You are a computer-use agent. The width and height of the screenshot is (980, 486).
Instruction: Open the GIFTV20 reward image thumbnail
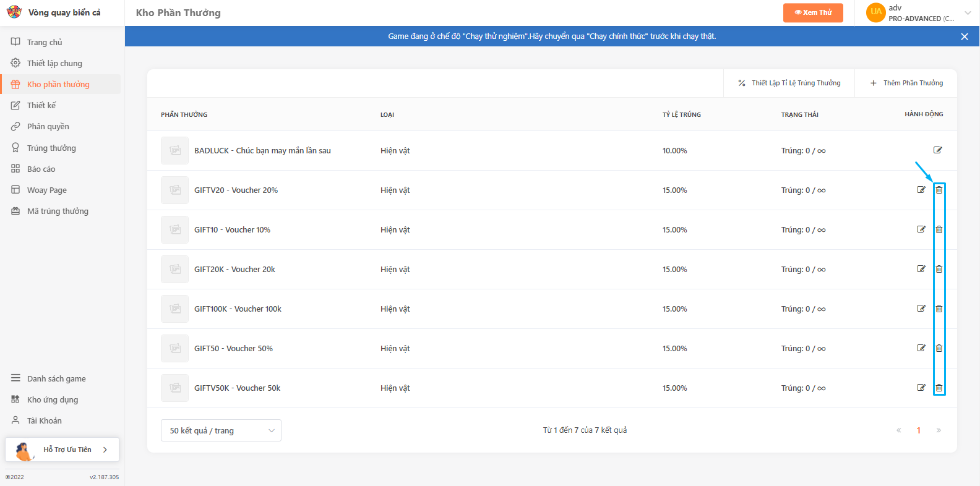pos(175,190)
